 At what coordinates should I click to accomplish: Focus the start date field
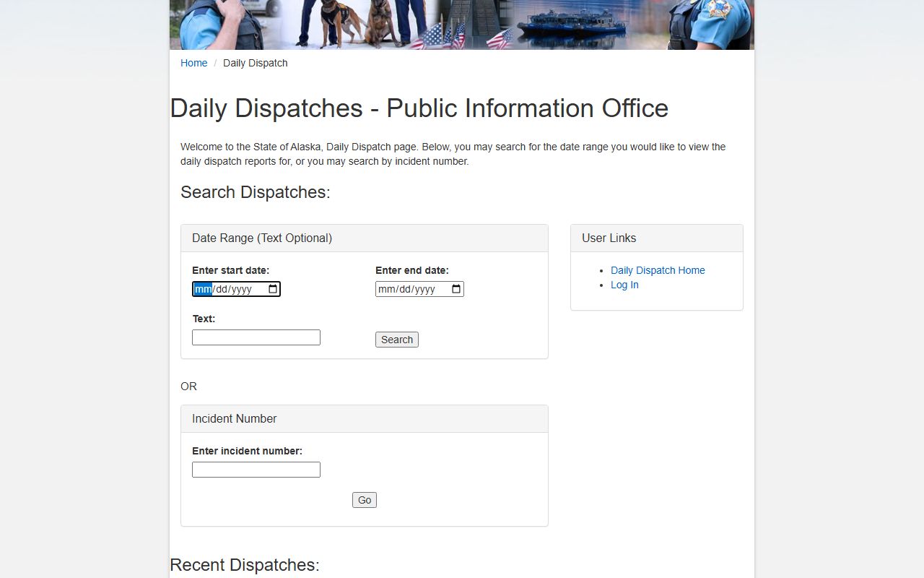pos(236,289)
